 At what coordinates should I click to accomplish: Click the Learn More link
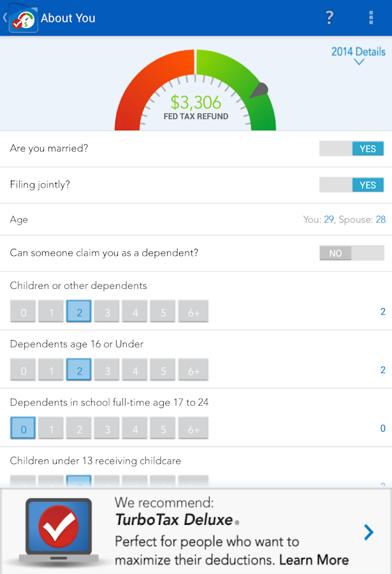point(314,560)
